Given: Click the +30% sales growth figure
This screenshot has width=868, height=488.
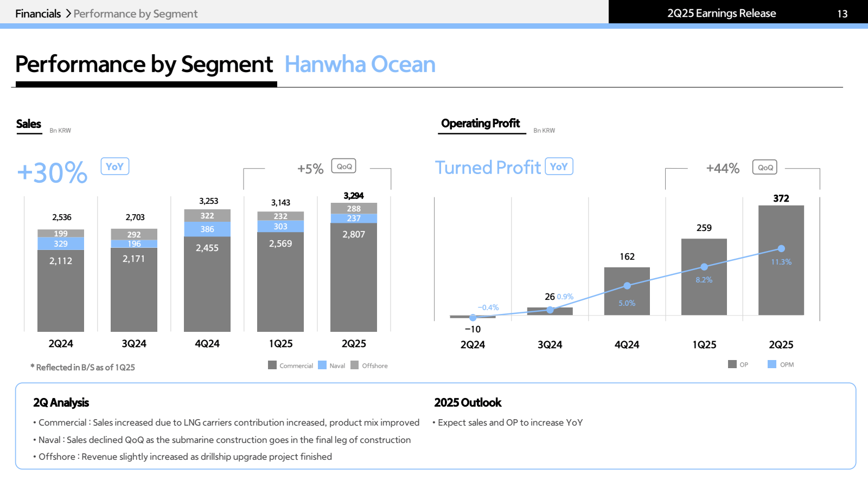Looking at the screenshot, I should [x=52, y=173].
